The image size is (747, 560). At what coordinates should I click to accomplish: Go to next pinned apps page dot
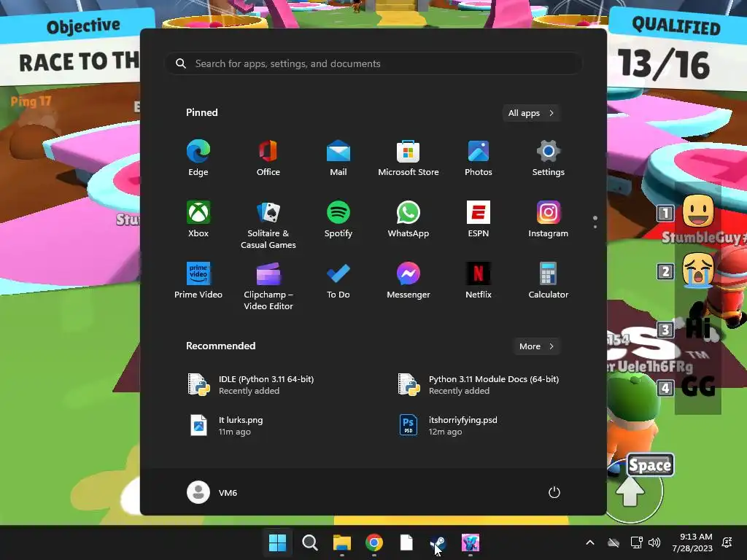point(595,227)
